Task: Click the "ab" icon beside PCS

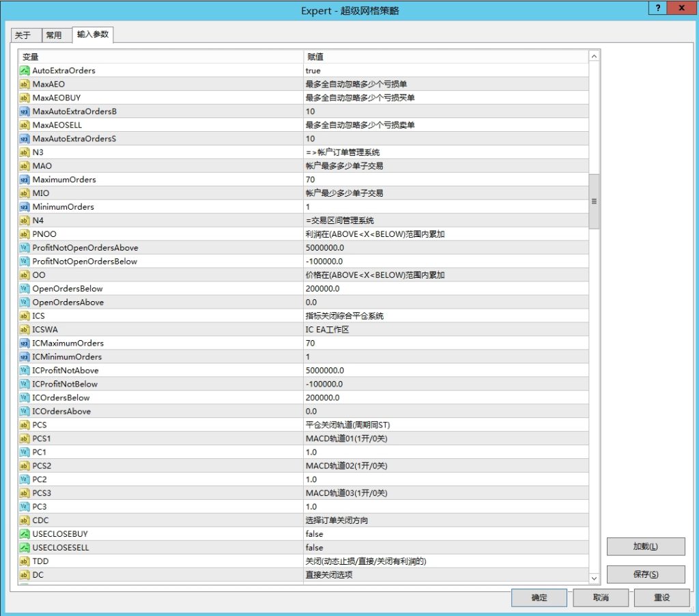Action: 24,425
